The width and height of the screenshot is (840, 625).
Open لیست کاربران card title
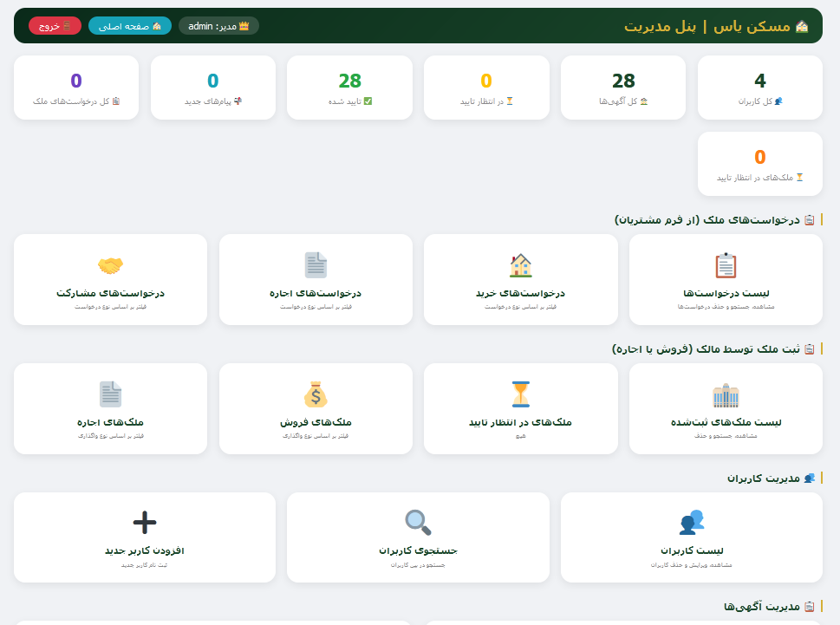pyautogui.click(x=692, y=551)
